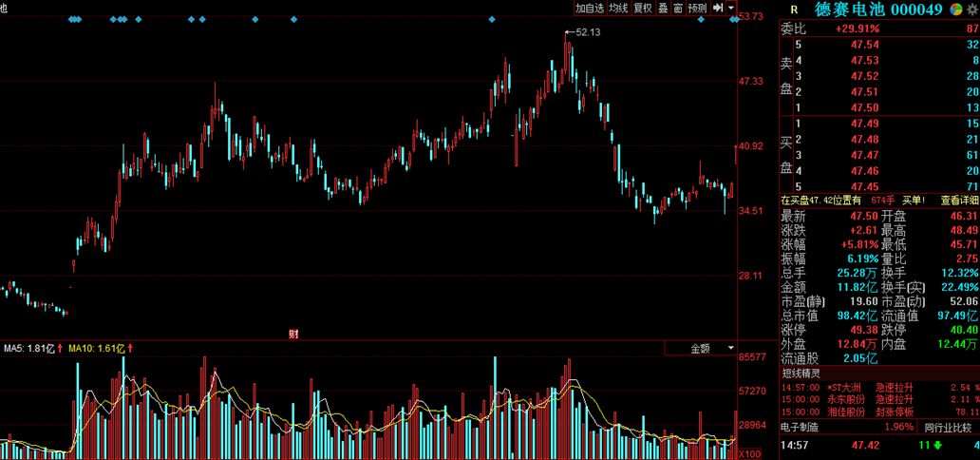Click the red up arrow next to MA10

click(x=129, y=349)
